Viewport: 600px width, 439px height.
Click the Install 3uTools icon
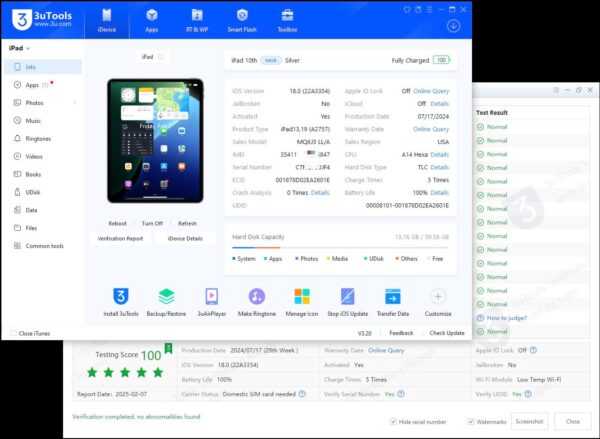121,296
